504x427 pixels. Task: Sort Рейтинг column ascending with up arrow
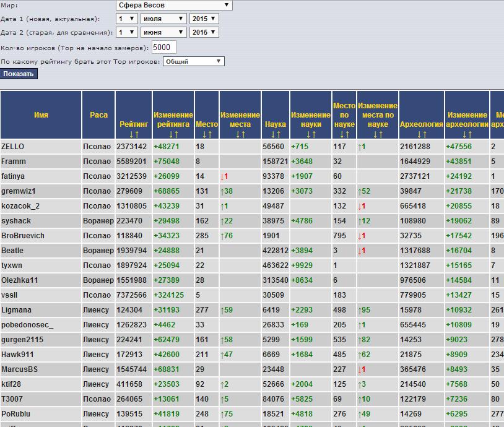click(x=137, y=134)
